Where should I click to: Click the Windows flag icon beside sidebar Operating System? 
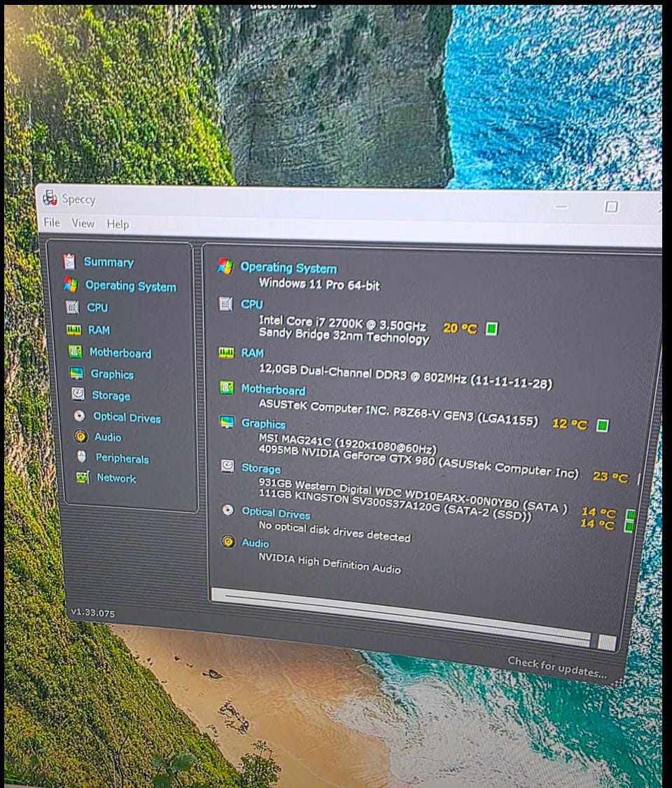(x=71, y=284)
